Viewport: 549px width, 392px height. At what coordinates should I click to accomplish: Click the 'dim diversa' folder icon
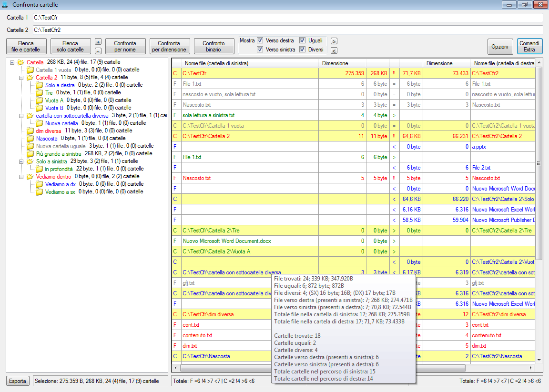pyautogui.click(x=30, y=131)
